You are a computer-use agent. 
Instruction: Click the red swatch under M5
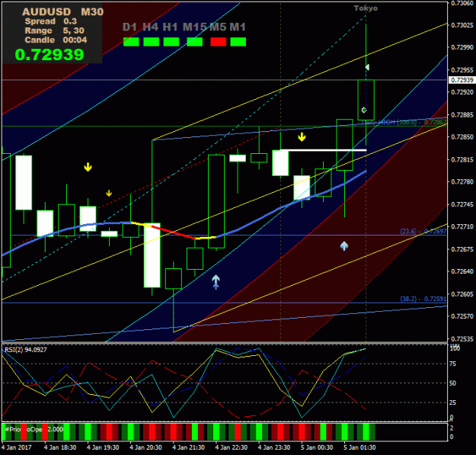pos(219,42)
